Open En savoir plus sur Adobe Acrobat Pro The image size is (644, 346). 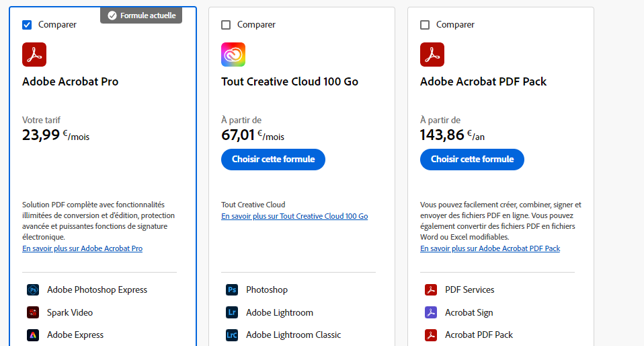pos(82,248)
